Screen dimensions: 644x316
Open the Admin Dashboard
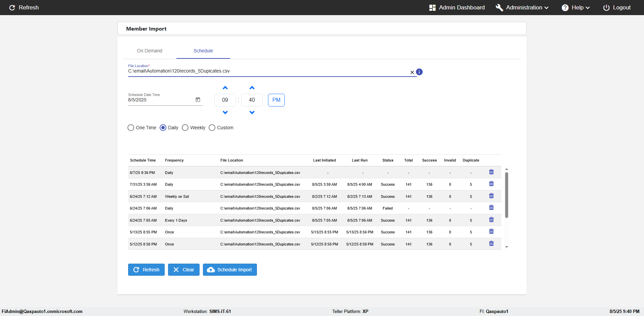(457, 7)
